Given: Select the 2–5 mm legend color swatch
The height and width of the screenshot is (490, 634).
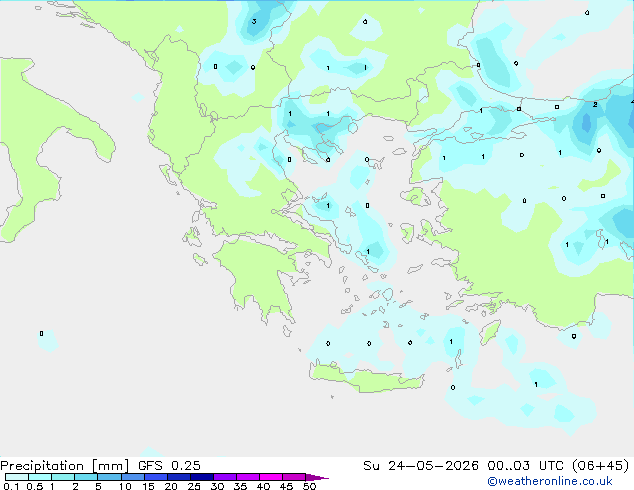Looking at the screenshot, I should click(86, 477).
